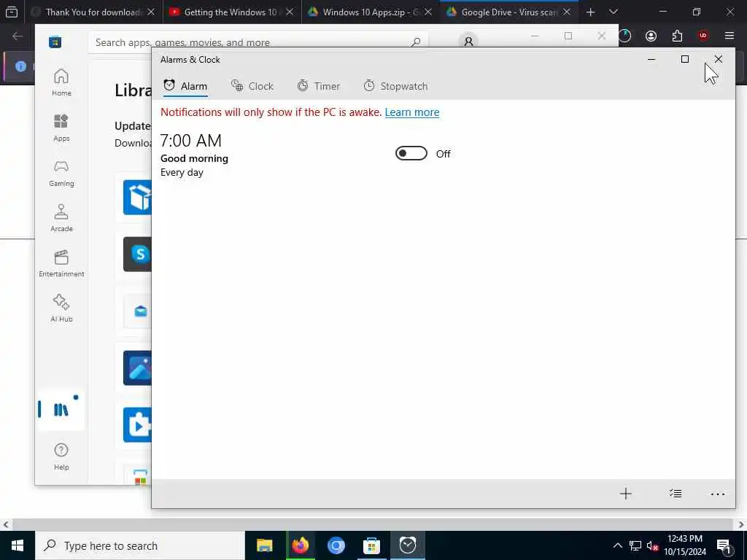Open Arcade section in Microsoft Store
Image resolution: width=747 pixels, height=560 pixels.
coord(61,218)
